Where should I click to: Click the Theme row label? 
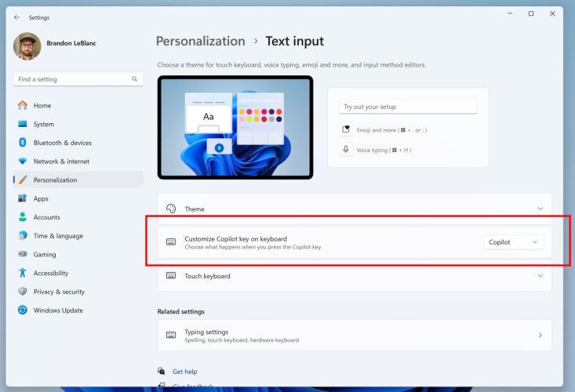point(195,209)
